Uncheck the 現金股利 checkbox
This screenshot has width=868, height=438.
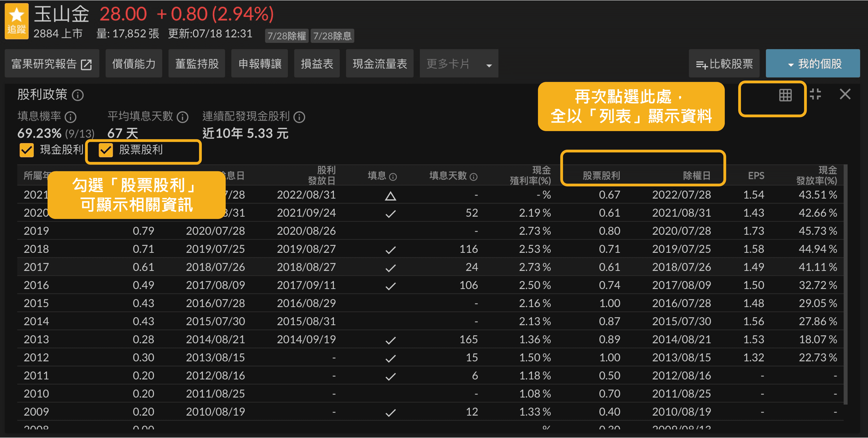tap(27, 150)
